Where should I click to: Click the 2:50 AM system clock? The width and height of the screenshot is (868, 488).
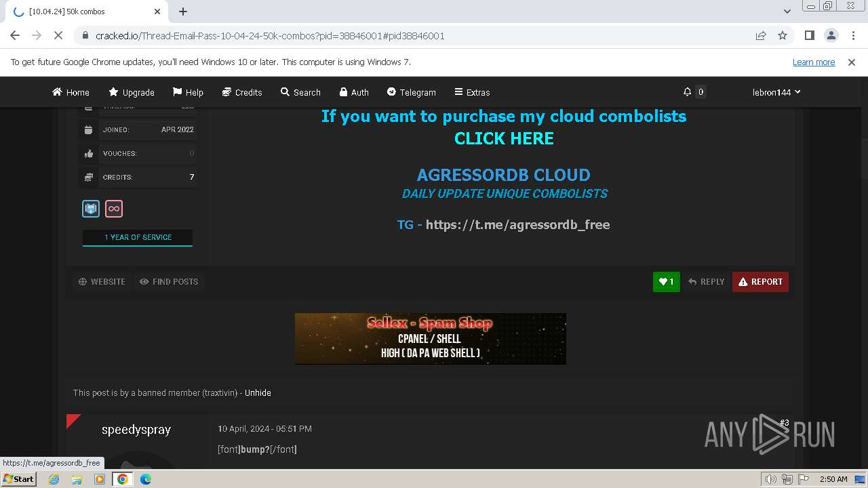833,479
